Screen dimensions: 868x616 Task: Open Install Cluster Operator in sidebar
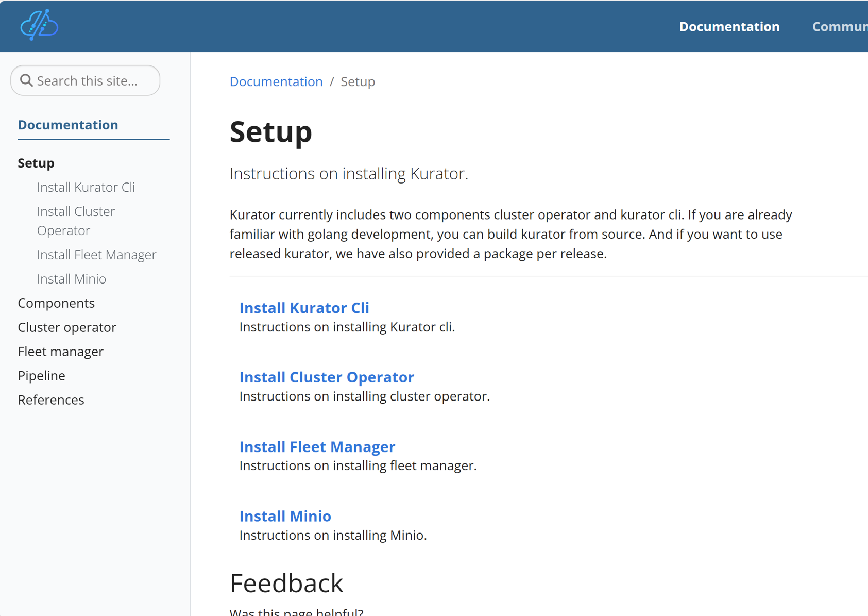[x=76, y=221]
